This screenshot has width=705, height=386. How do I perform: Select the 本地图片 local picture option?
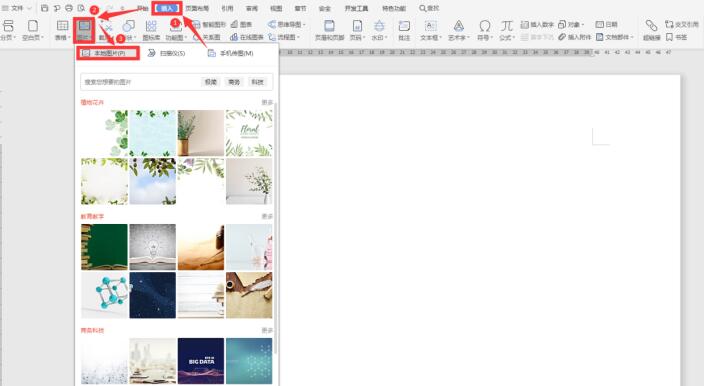click(108, 53)
